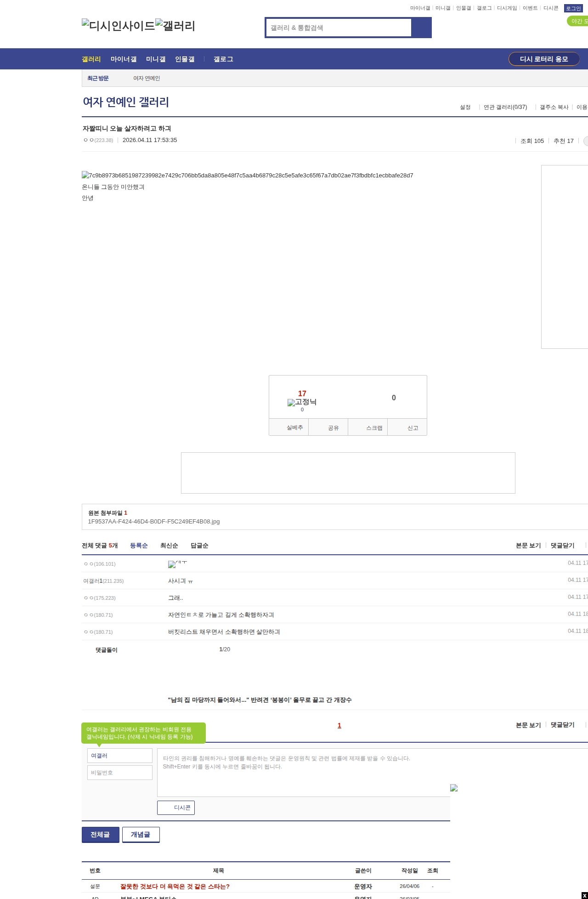Open the 디시콘 link in the header links
The image size is (588, 899).
[x=551, y=8]
